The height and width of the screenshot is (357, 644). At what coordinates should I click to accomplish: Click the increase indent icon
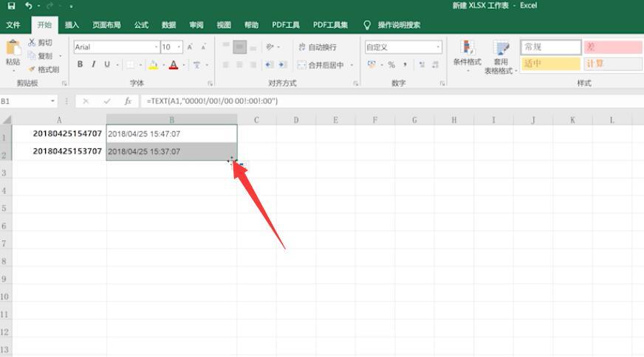tap(283, 65)
